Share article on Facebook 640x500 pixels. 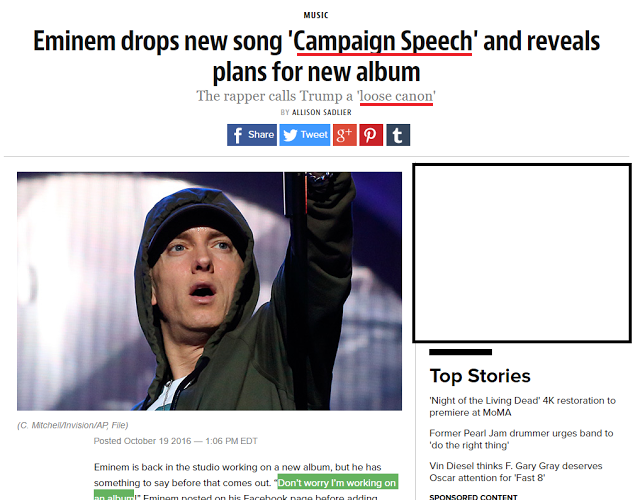tap(252, 135)
